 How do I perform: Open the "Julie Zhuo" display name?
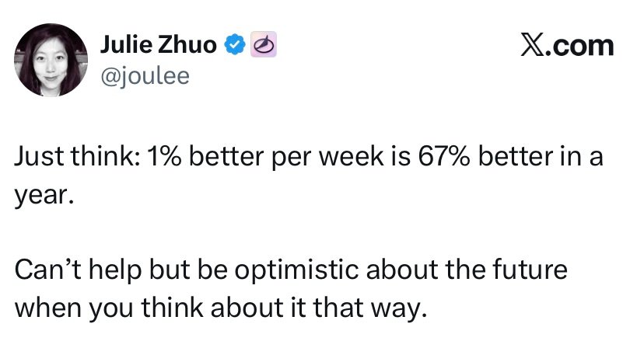[159, 46]
